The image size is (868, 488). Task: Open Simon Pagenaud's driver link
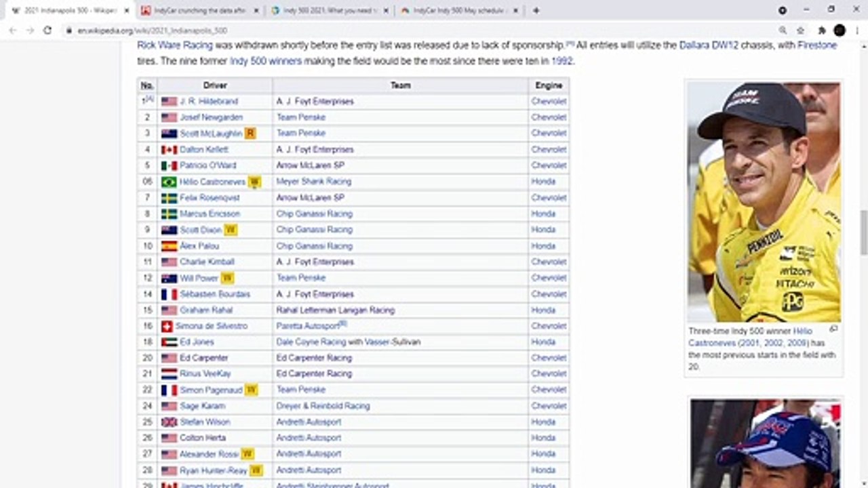[x=210, y=390]
